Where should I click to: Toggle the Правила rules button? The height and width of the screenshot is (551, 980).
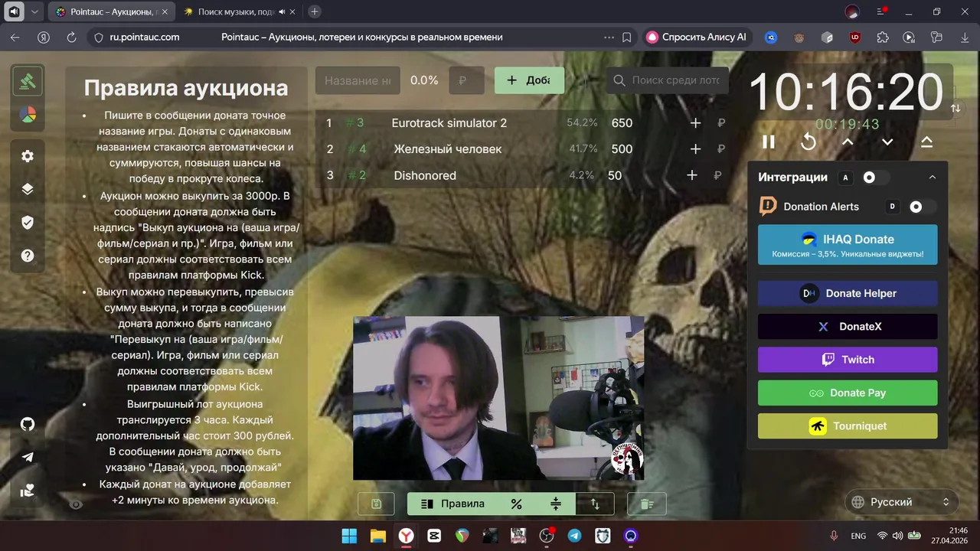pyautogui.click(x=453, y=504)
